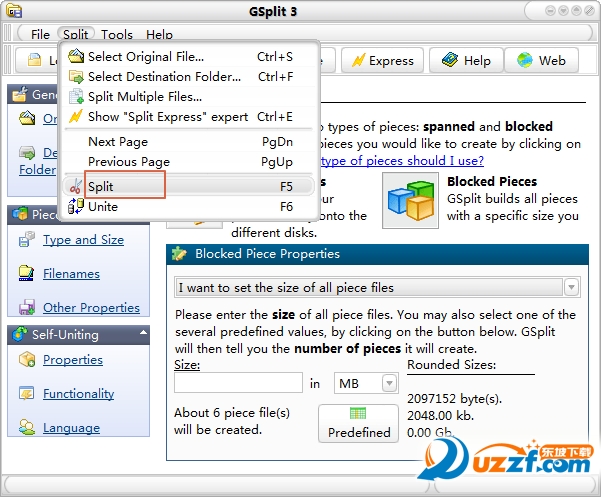Click the GSplit application icon in title bar

click(14, 11)
